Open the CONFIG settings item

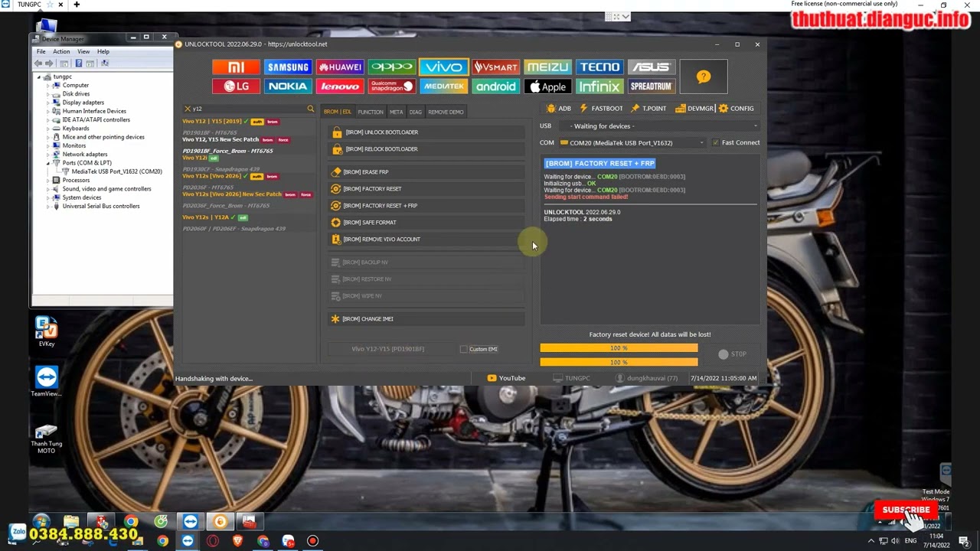(x=737, y=109)
